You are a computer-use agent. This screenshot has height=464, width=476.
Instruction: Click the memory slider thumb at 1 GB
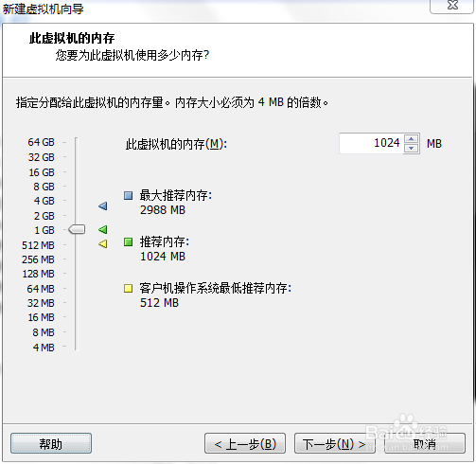[77, 229]
